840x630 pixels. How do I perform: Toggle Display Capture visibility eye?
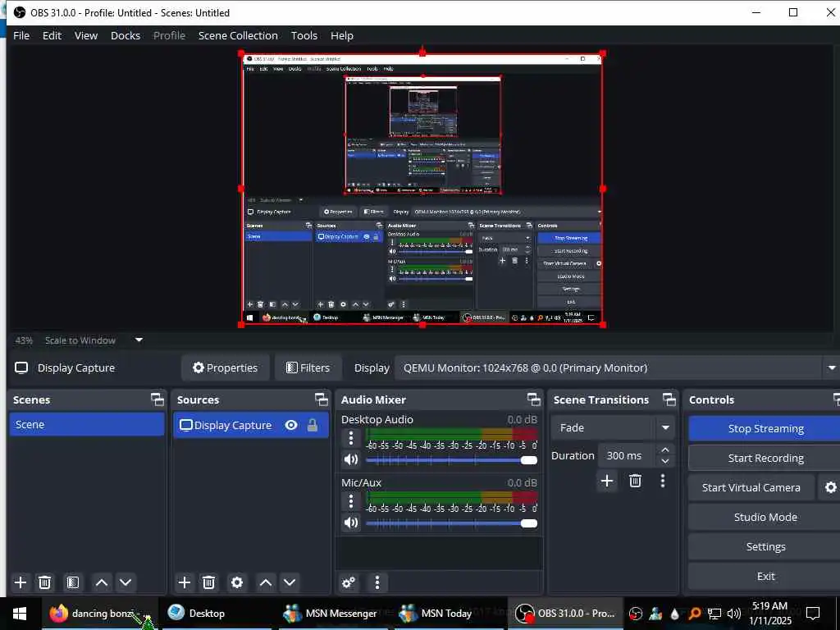(x=291, y=425)
